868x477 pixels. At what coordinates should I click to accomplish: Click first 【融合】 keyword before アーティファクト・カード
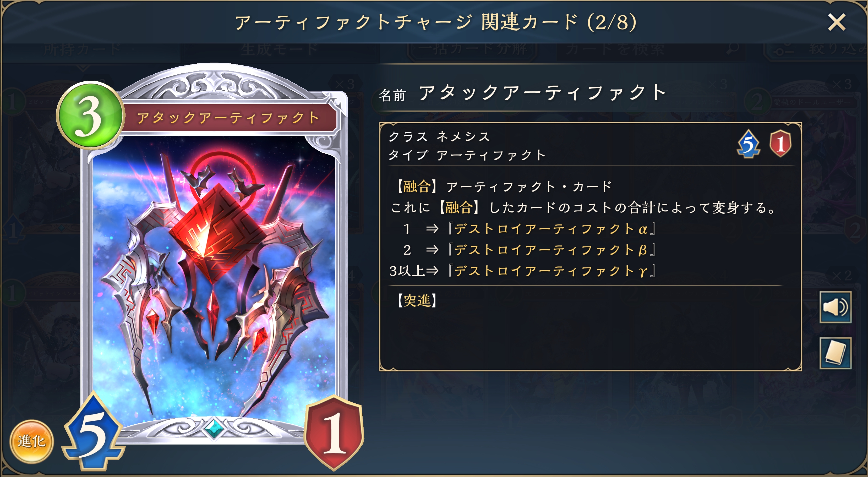coord(417,187)
